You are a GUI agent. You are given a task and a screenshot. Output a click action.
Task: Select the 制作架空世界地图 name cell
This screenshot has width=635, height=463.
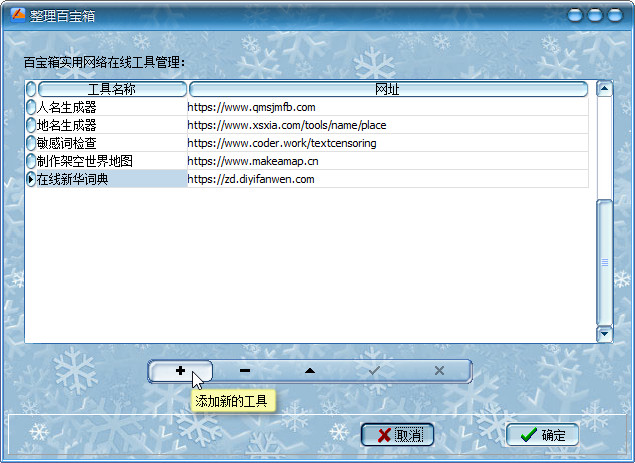(110, 161)
